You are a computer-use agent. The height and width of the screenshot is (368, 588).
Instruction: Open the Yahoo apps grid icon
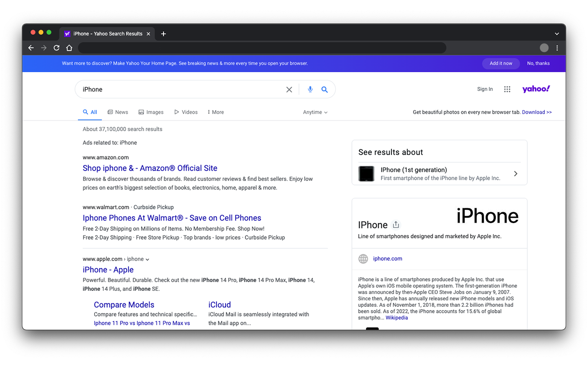(507, 89)
